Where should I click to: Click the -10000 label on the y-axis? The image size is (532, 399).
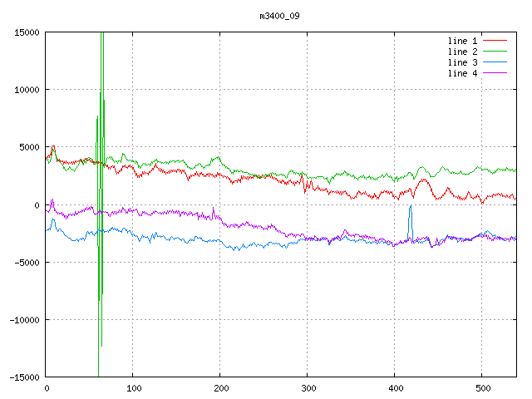[x=24, y=319]
